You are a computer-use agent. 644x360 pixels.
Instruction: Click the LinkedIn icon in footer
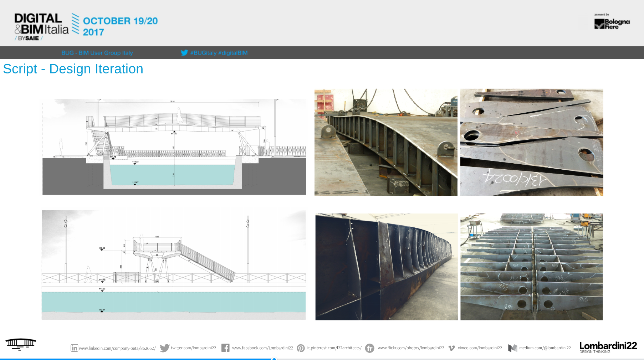click(74, 348)
